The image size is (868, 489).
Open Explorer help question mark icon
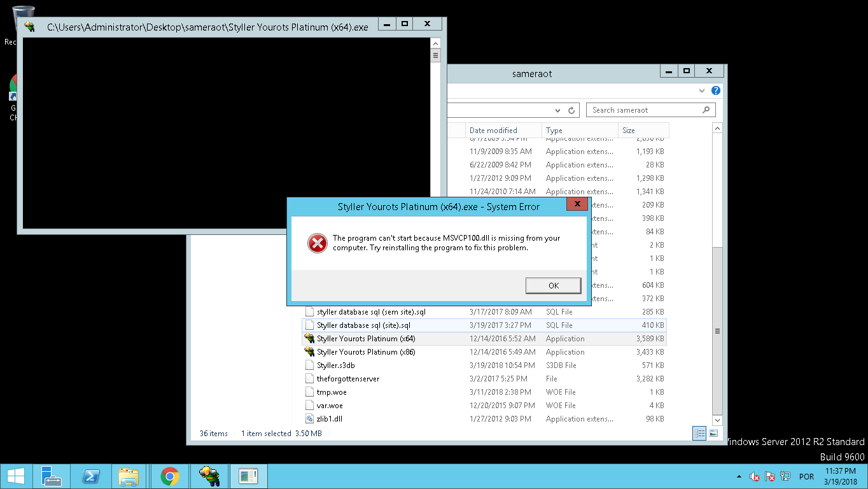point(716,90)
